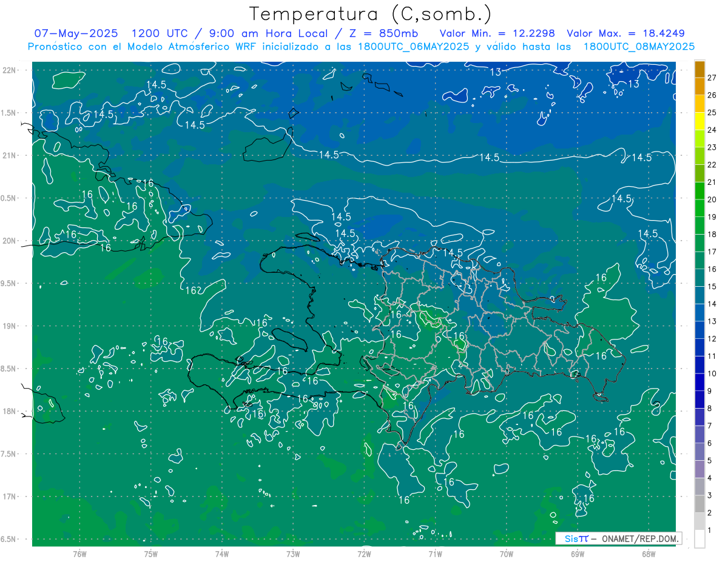Click the "68W" longitude axis label

(649, 554)
